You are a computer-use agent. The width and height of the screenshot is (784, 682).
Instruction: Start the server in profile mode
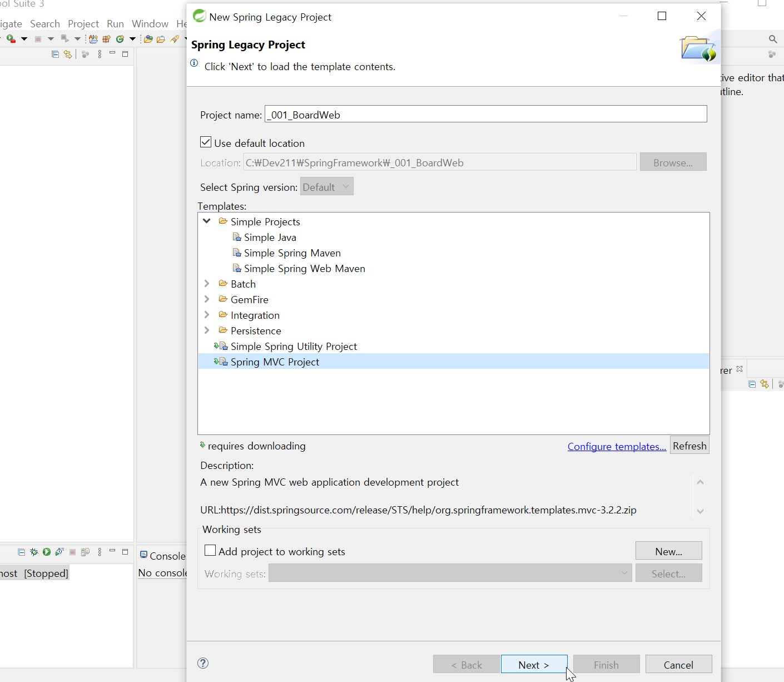pyautogui.click(x=59, y=552)
